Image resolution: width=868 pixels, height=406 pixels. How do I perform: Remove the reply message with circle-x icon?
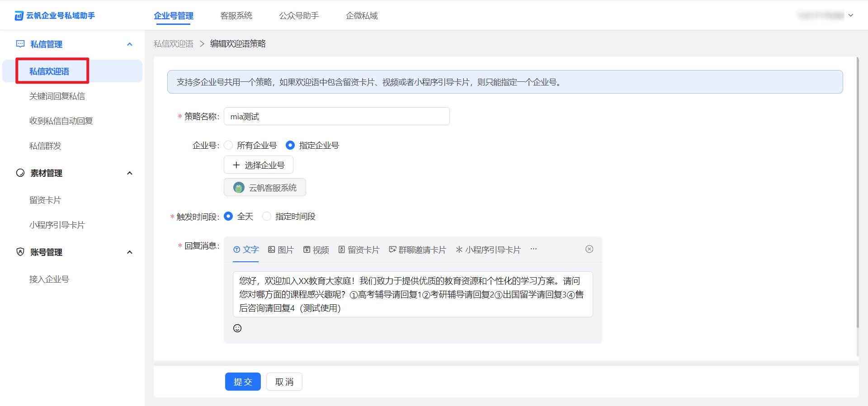[x=589, y=249]
